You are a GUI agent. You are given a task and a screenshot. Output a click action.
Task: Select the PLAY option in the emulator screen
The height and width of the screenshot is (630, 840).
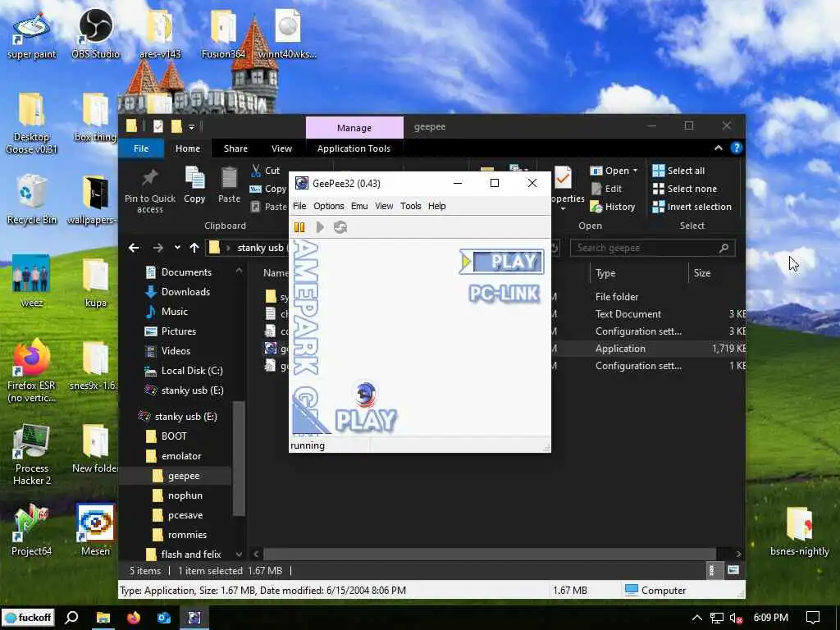pyautogui.click(x=502, y=262)
